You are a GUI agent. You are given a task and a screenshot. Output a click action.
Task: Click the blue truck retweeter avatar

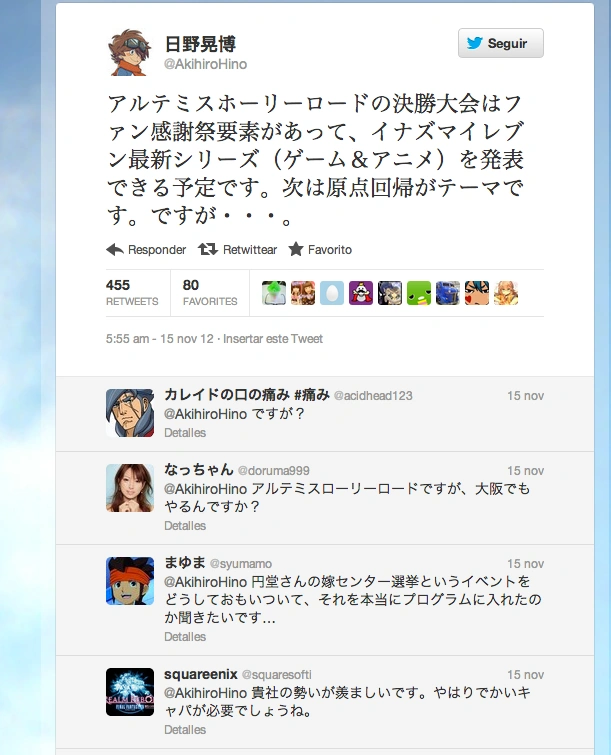coord(448,293)
